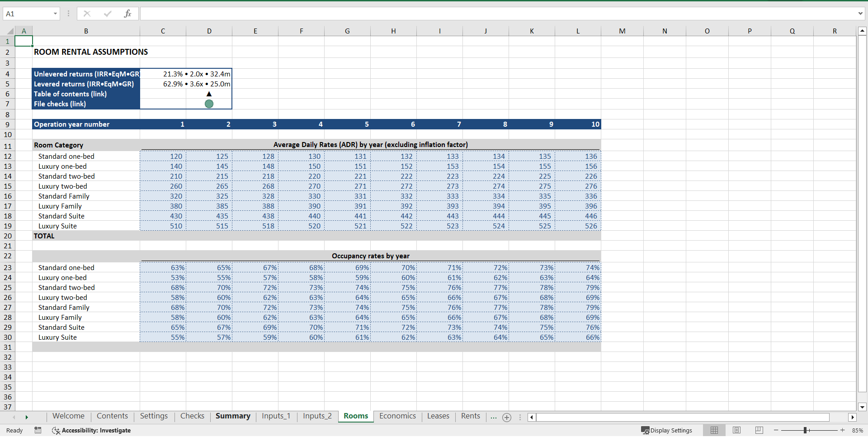Image resolution: width=868 pixels, height=437 pixels.
Task: Click the macro recording status icon
Action: 38,430
